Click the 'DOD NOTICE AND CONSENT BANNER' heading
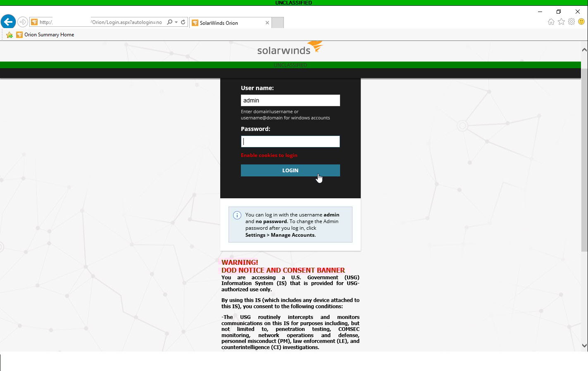The image size is (588, 371). click(283, 270)
